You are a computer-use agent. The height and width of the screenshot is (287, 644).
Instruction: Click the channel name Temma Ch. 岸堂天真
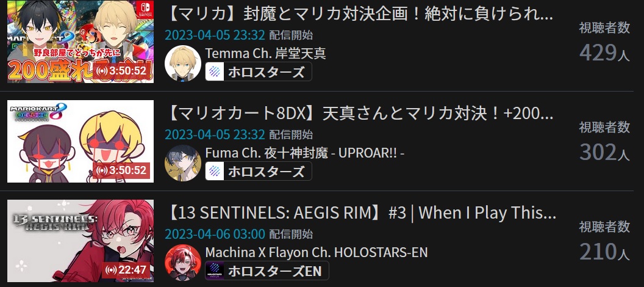[x=266, y=54]
